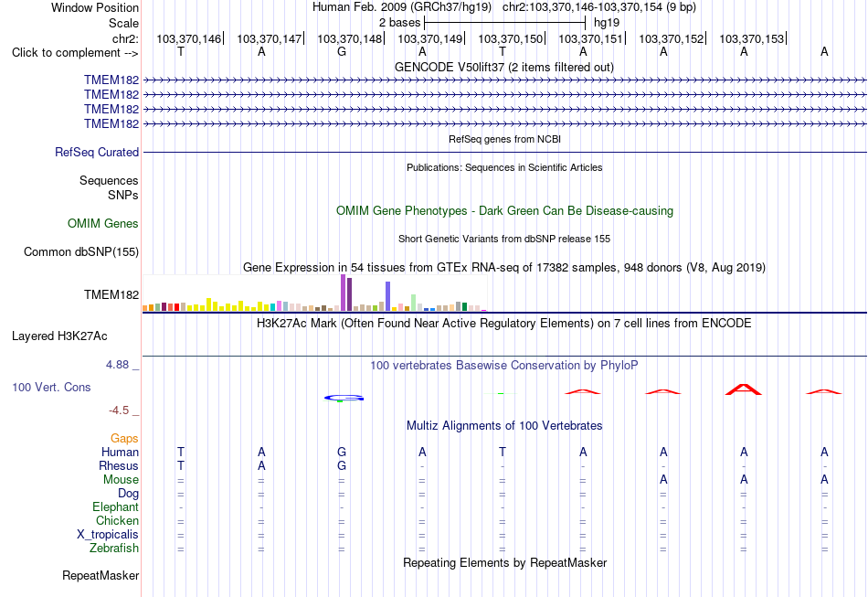The height and width of the screenshot is (597, 868).
Task: Click the 'Click to complement -->' label
Action: pos(75,53)
